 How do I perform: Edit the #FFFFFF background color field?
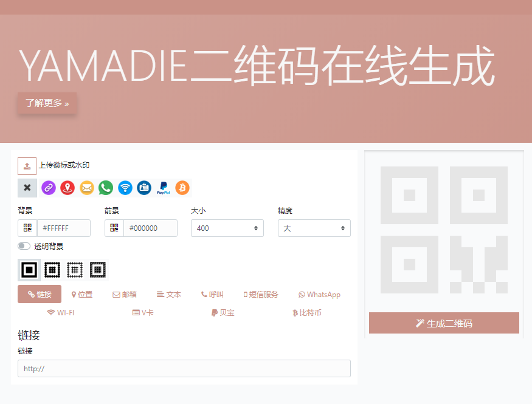64,228
